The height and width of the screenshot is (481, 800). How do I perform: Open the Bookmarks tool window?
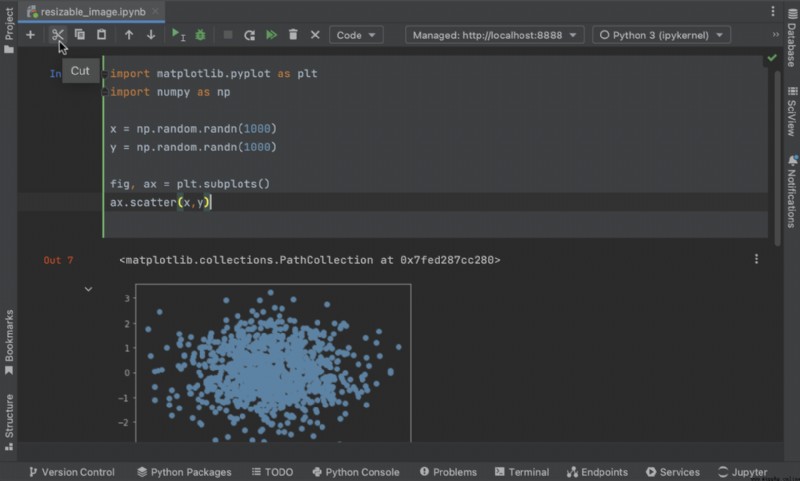click(9, 342)
